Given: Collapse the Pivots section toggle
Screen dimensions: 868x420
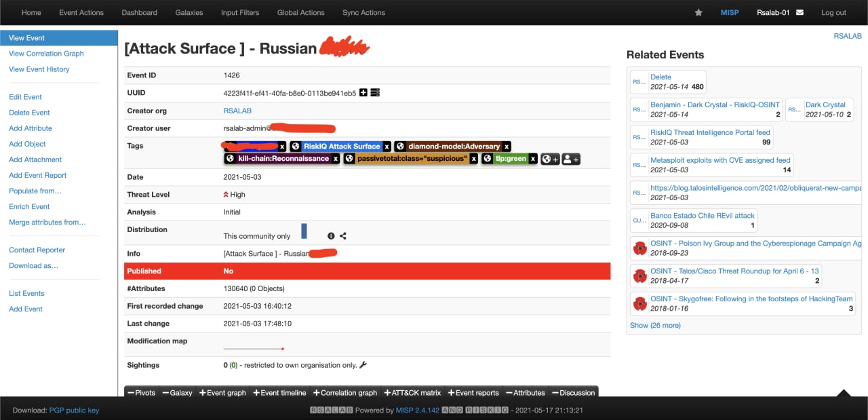Looking at the screenshot, I should point(141,392).
